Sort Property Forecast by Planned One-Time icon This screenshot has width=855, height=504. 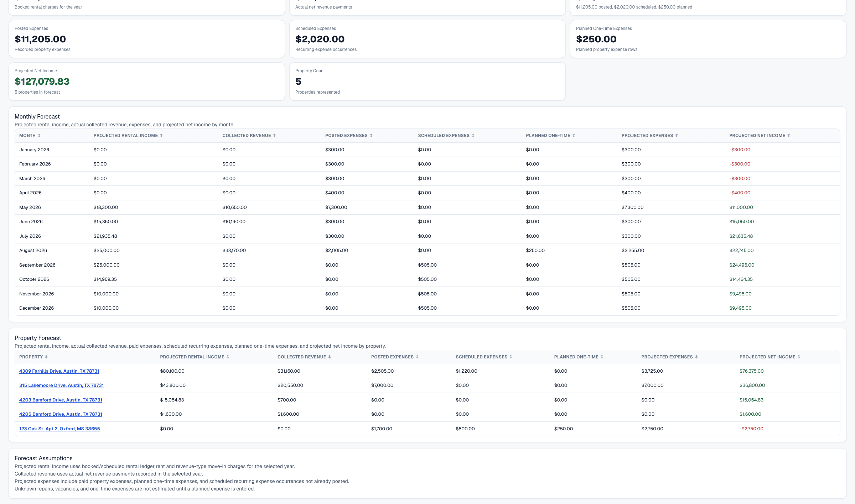point(602,357)
